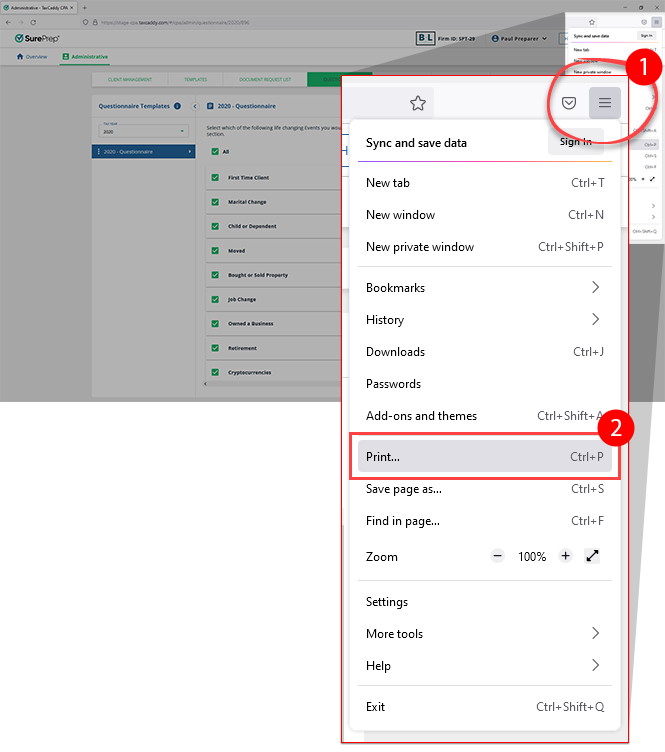Open a new browser tab with the plus icon

click(x=85, y=8)
